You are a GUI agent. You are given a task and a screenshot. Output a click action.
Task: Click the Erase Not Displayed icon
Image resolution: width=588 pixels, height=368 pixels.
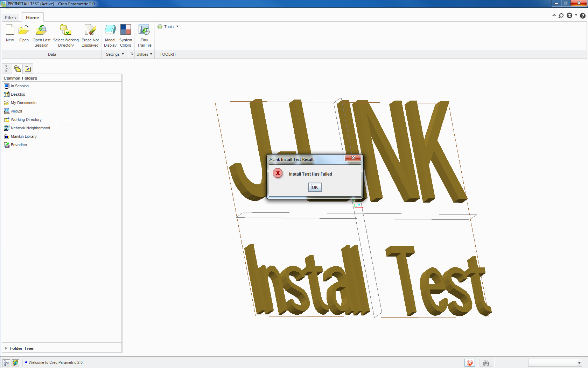[90, 30]
